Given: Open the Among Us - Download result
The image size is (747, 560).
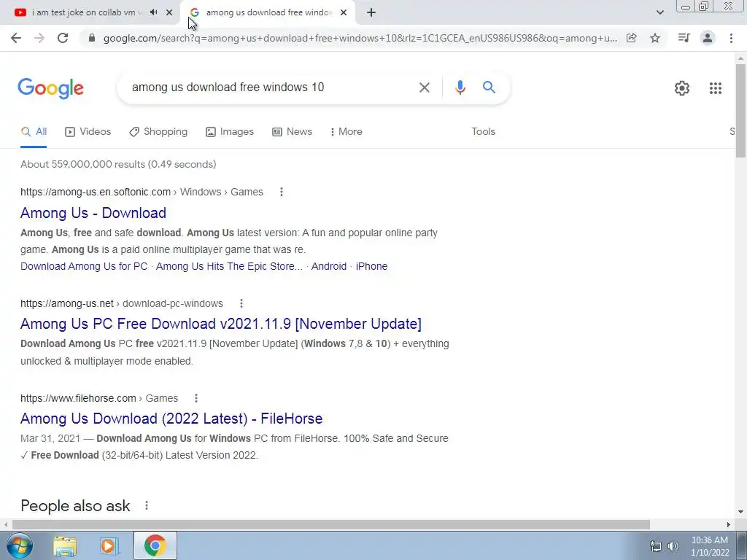Looking at the screenshot, I should 93,213.
